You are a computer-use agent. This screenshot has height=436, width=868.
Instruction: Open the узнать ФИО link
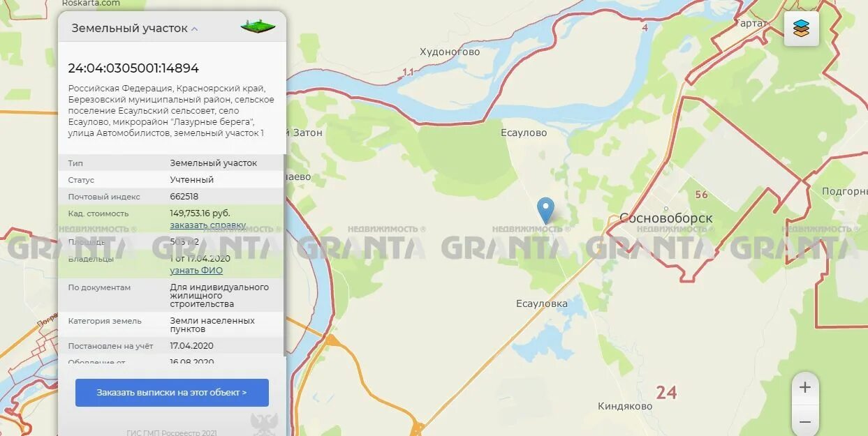pos(196,271)
